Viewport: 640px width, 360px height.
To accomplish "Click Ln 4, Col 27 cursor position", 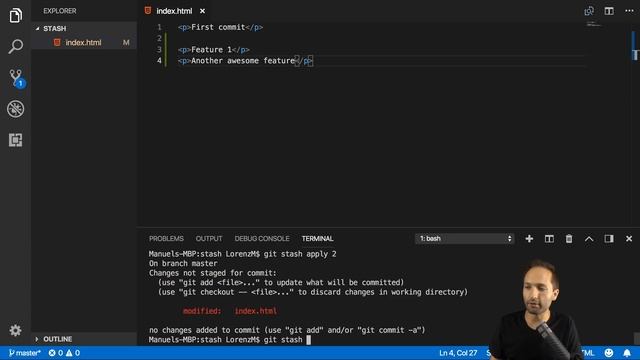I will 458,353.
